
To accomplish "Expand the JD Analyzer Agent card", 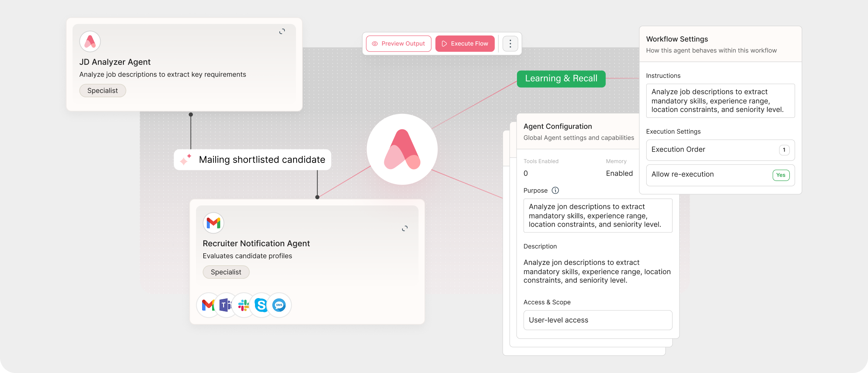I will [x=282, y=31].
